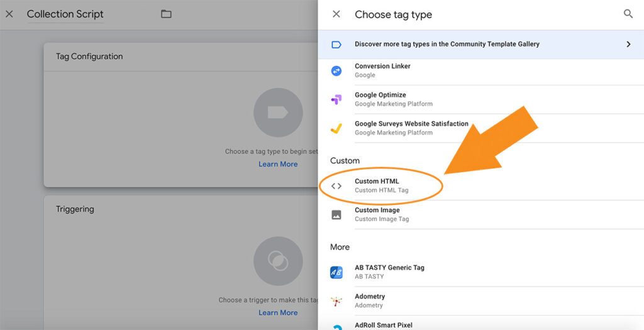Click the Triggering placeholder circles icon
The height and width of the screenshot is (330, 644).
click(278, 261)
